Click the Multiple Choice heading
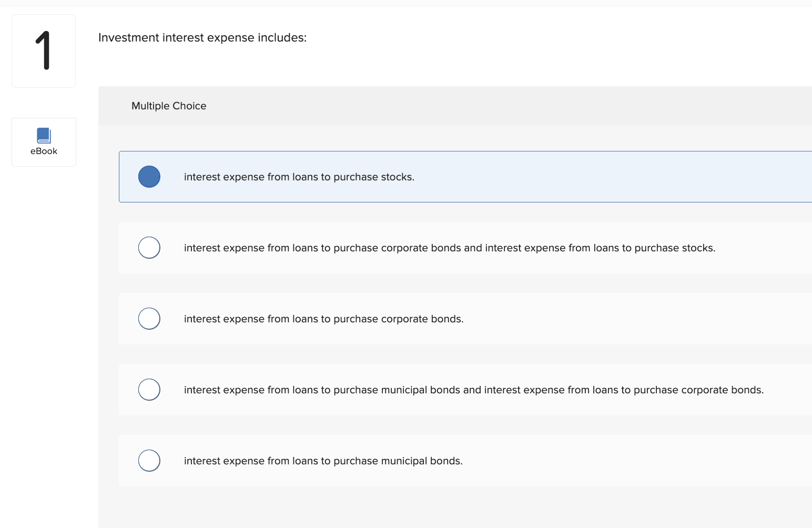This screenshot has width=812, height=528. click(x=169, y=106)
